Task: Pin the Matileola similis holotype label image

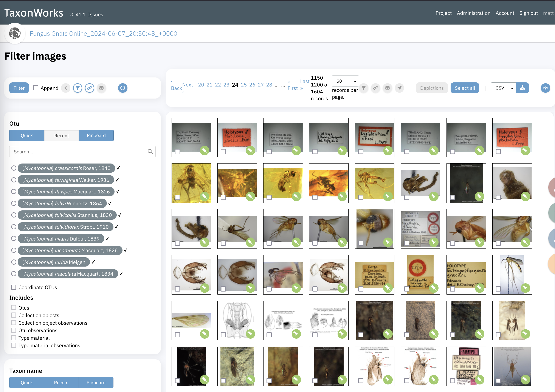Action: [x=250, y=151]
